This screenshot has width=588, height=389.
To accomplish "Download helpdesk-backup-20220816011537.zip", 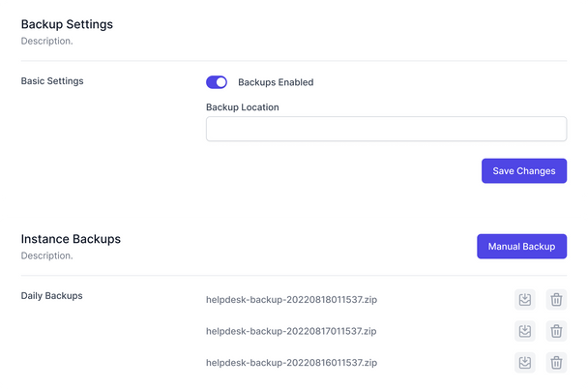I will tap(524, 362).
